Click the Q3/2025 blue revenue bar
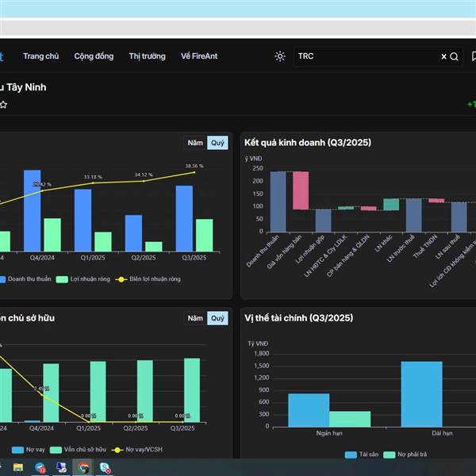 pyautogui.click(x=184, y=219)
